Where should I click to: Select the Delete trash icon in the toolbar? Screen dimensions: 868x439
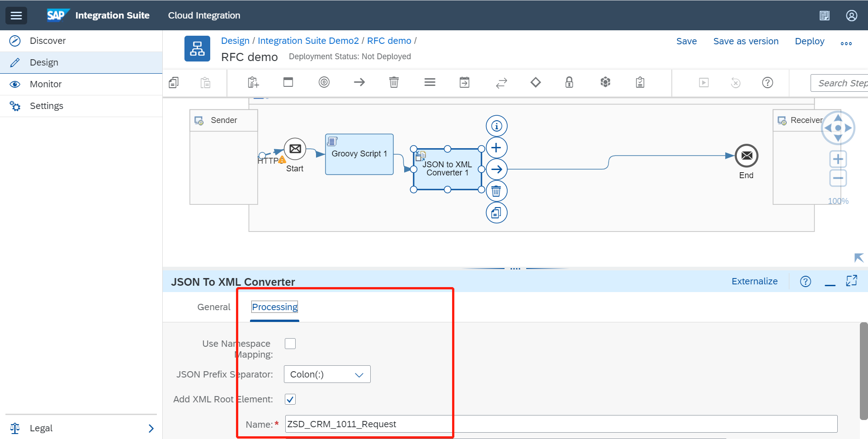pyautogui.click(x=393, y=82)
